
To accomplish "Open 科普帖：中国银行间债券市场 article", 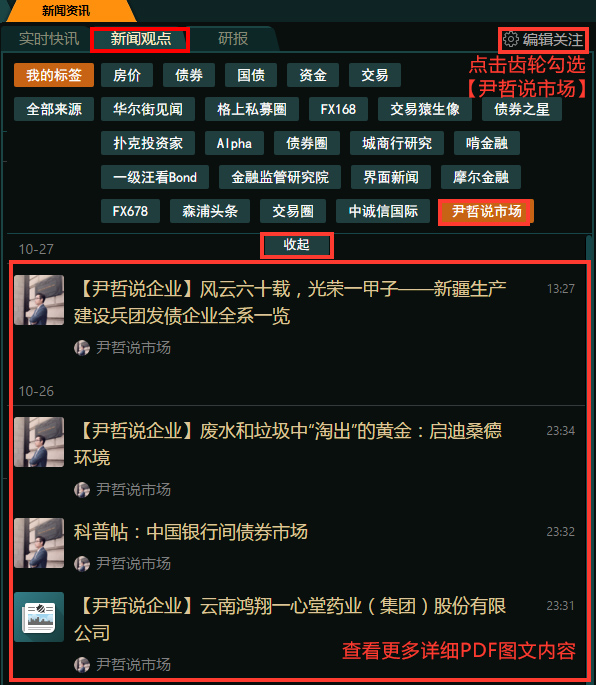I will [x=191, y=532].
